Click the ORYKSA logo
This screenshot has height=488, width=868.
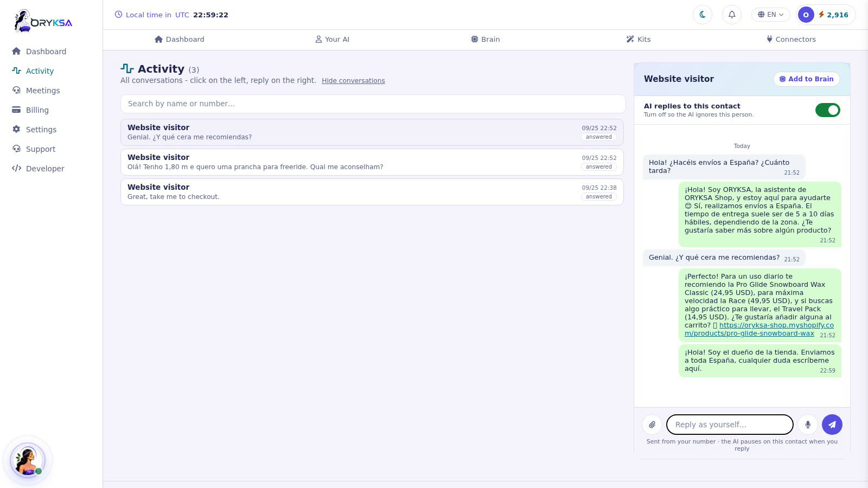pyautogui.click(x=43, y=21)
